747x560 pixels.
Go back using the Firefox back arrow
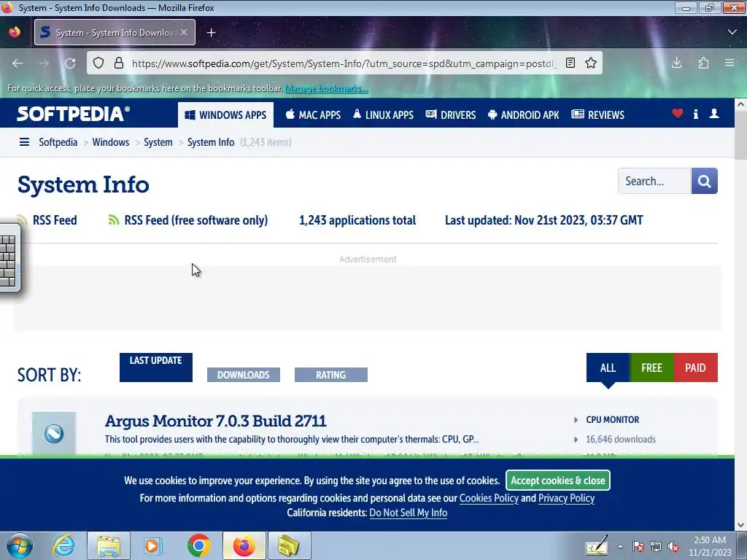tap(18, 63)
